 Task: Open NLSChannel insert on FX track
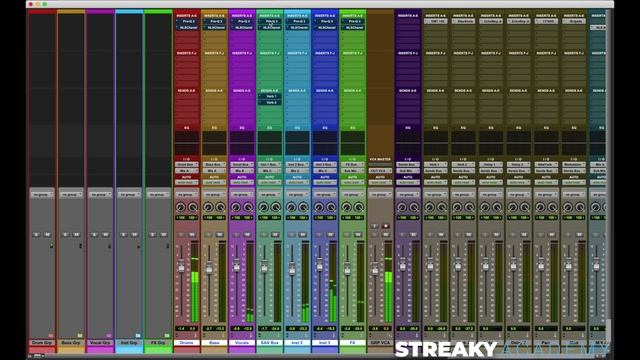point(353,27)
